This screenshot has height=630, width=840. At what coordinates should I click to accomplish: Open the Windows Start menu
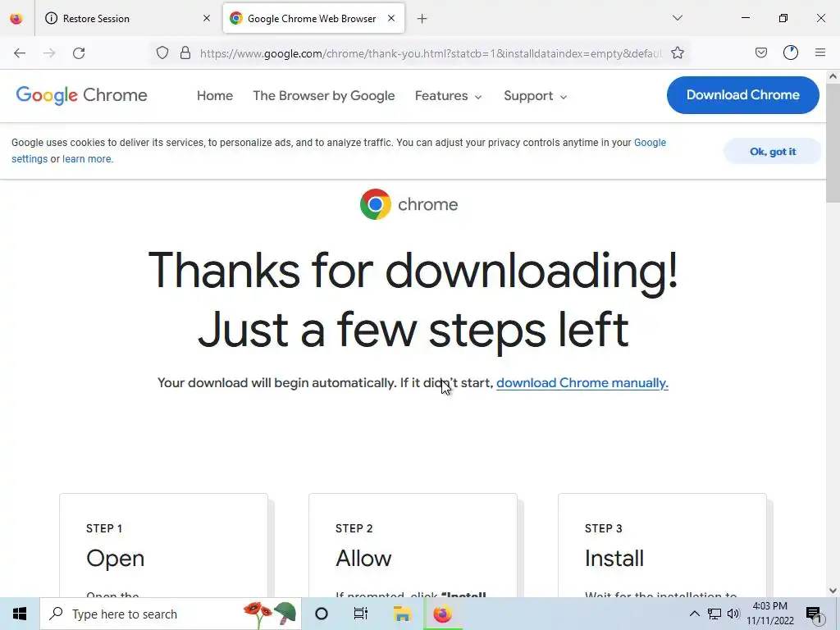click(20, 614)
